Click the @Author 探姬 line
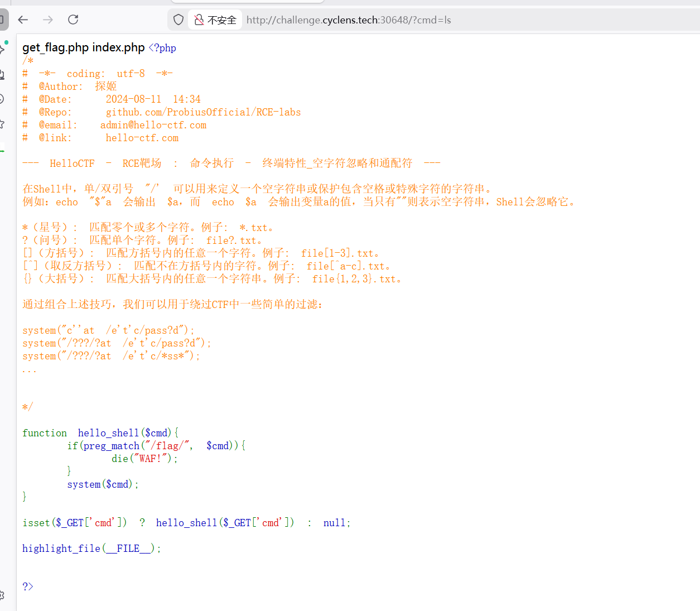700x611 pixels. point(70,86)
